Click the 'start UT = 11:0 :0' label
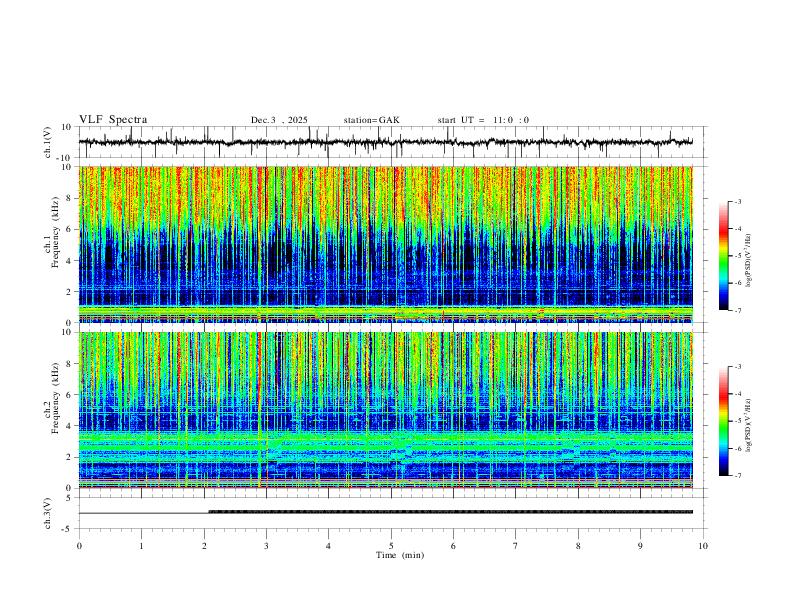 click(483, 120)
